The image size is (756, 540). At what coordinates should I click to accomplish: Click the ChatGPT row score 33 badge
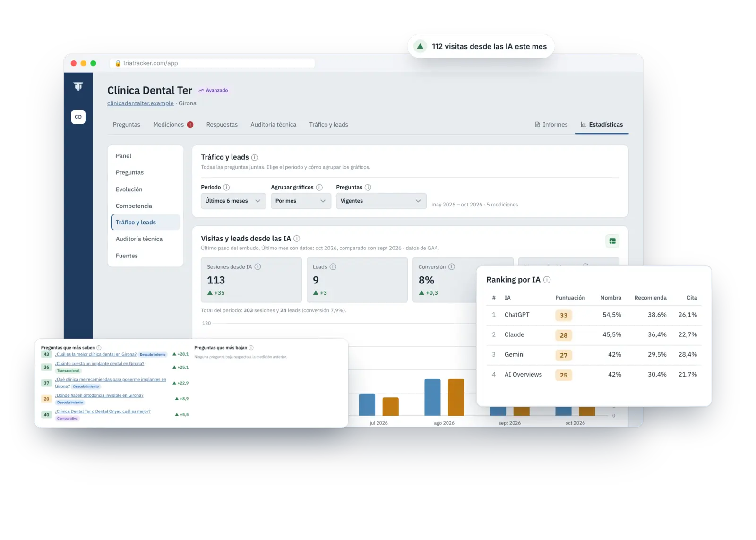coord(564,316)
